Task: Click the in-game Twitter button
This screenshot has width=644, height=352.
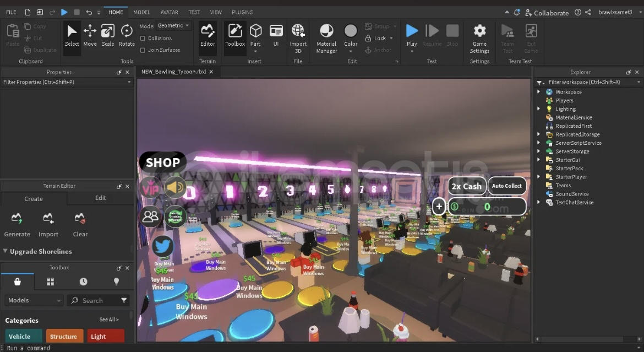Action: click(x=162, y=246)
